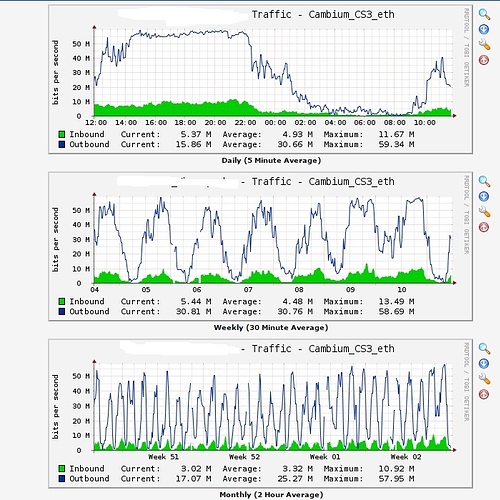This screenshot has height=500, width=500.
Task: Click the Weekly Outbound current value "30.81 M"
Action: coord(194,311)
